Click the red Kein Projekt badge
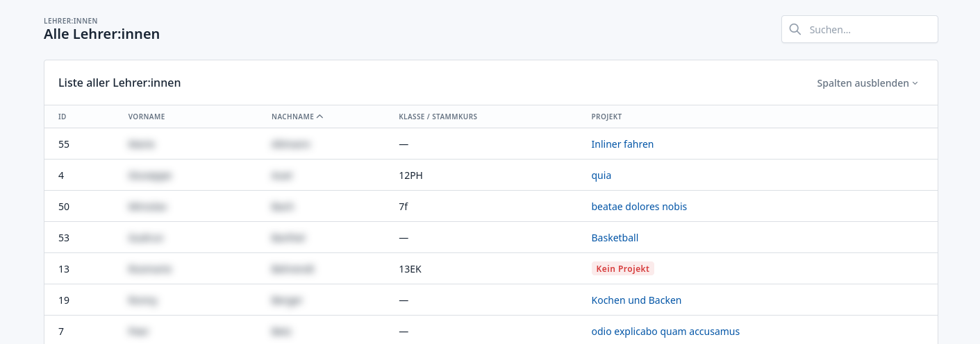 point(622,269)
